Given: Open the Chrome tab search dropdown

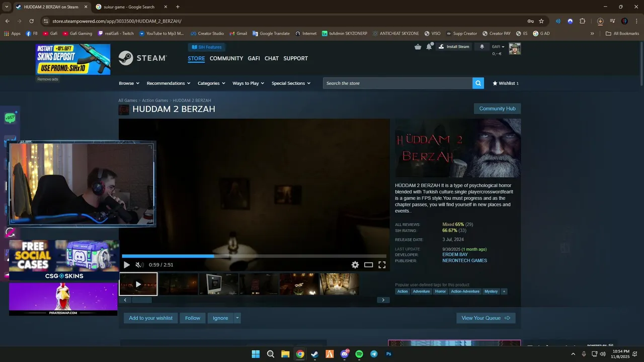Looking at the screenshot, I should click(x=7, y=7).
